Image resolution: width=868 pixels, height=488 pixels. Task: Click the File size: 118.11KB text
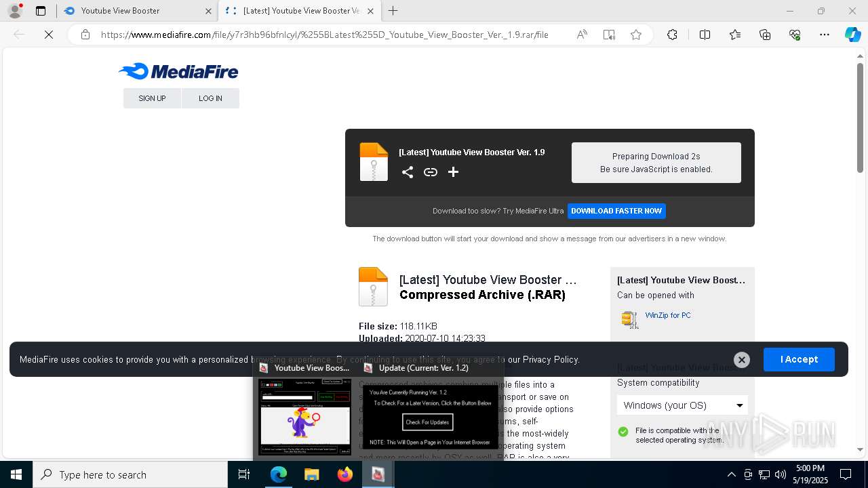tap(398, 326)
